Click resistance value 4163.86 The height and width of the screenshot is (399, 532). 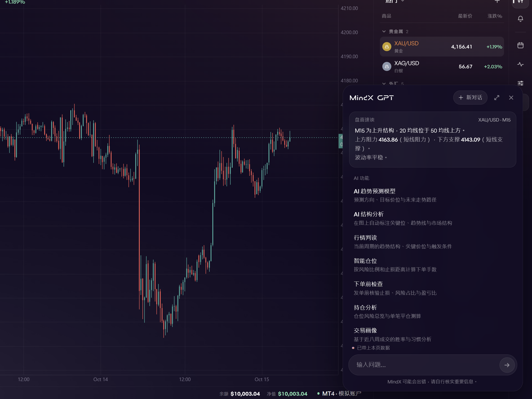coord(388,140)
